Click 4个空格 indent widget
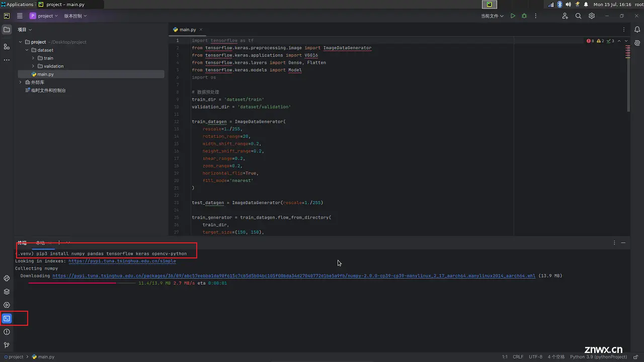This screenshot has width=644, height=362. pyautogui.click(x=556, y=357)
